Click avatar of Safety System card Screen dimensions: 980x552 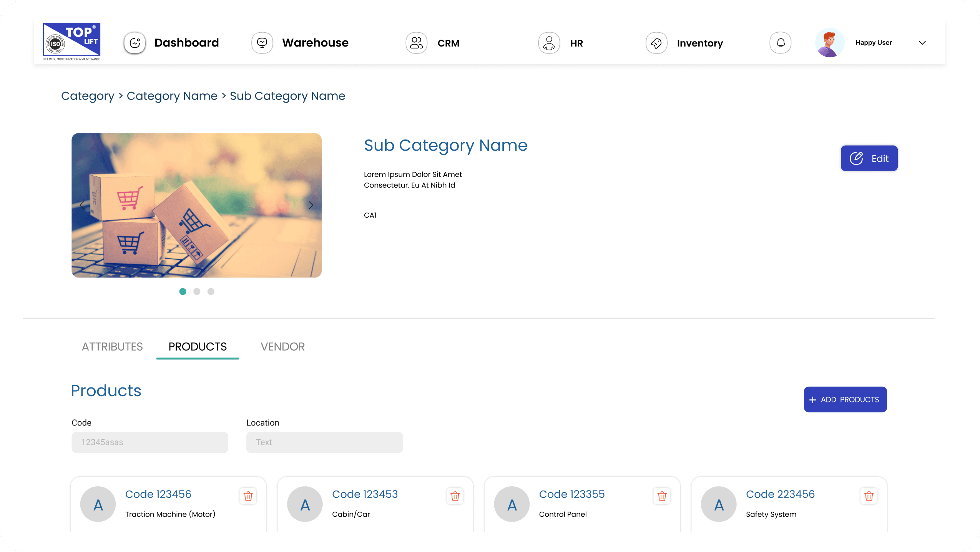click(x=719, y=504)
